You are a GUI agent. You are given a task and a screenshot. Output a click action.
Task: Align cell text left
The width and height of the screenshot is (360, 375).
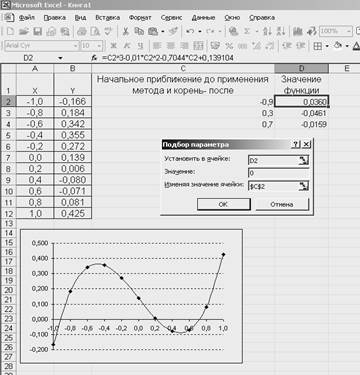157,46
